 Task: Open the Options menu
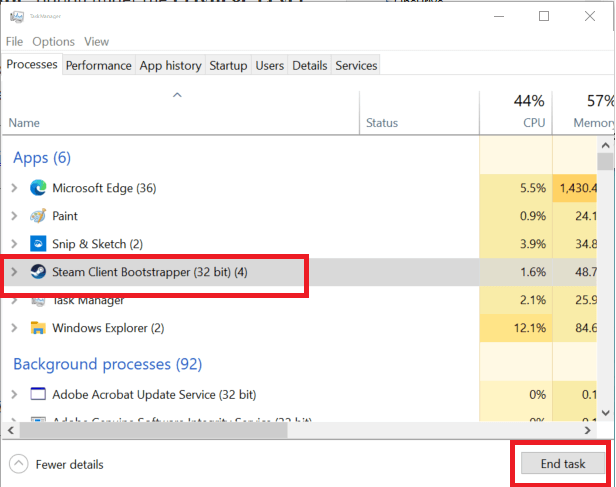click(x=53, y=42)
